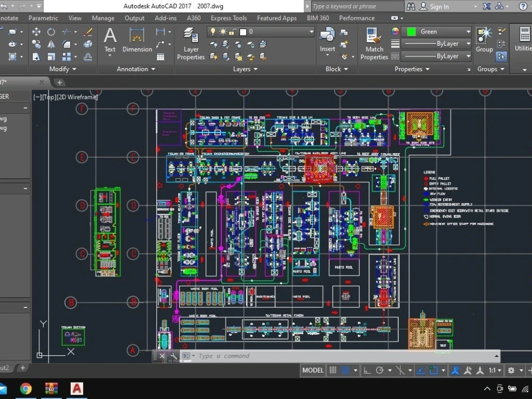Toggle layer 0 on/off lightbulb
Viewport: 532px width, 399px height.
coord(213,31)
